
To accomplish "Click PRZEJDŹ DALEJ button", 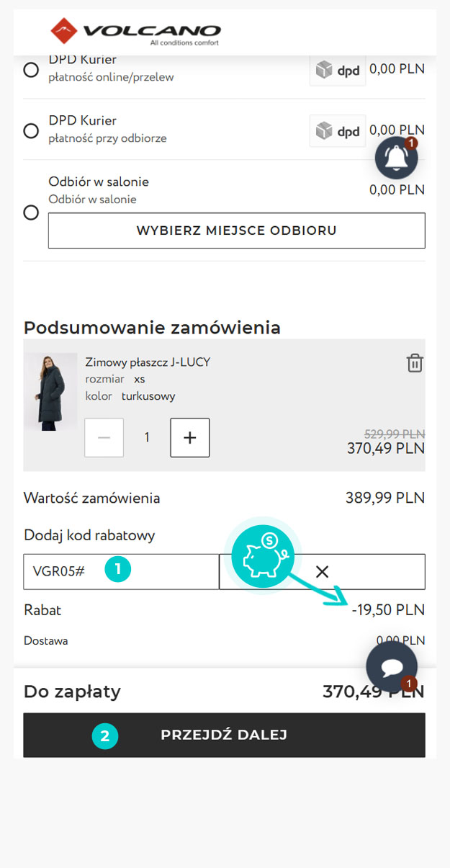I will point(224,735).
